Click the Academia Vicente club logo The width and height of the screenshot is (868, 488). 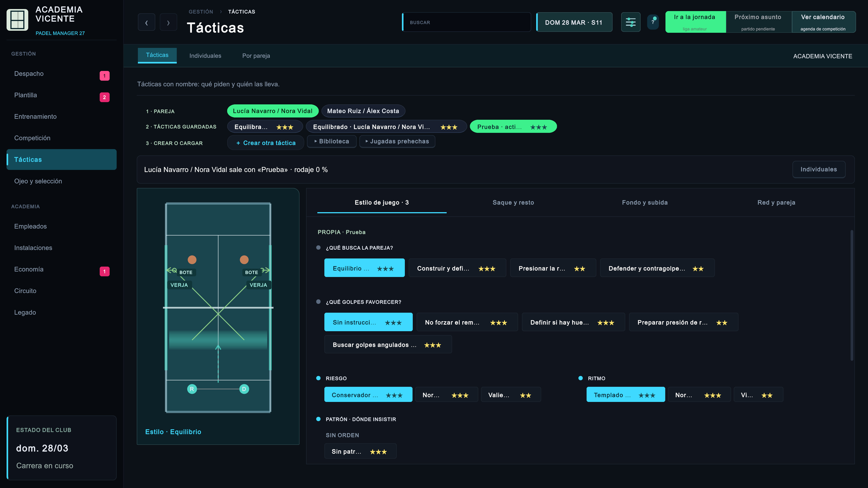[x=17, y=19]
